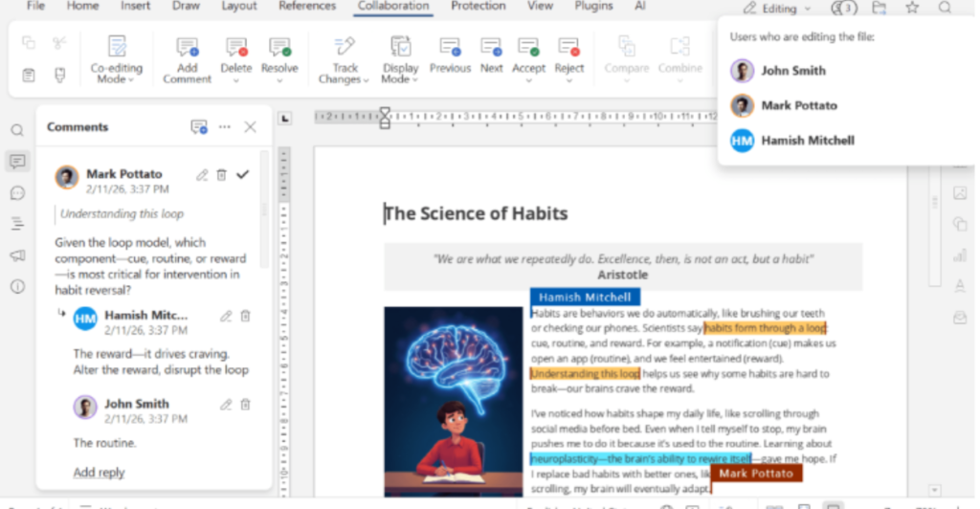The image size is (980, 509).
Task: Click the Accept change icon
Action: 528,48
